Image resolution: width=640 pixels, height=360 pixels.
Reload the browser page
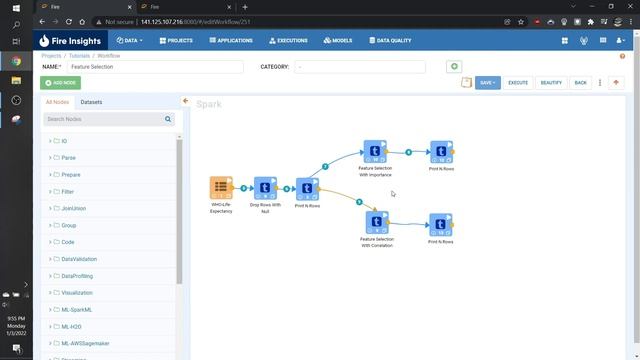(x=69, y=22)
